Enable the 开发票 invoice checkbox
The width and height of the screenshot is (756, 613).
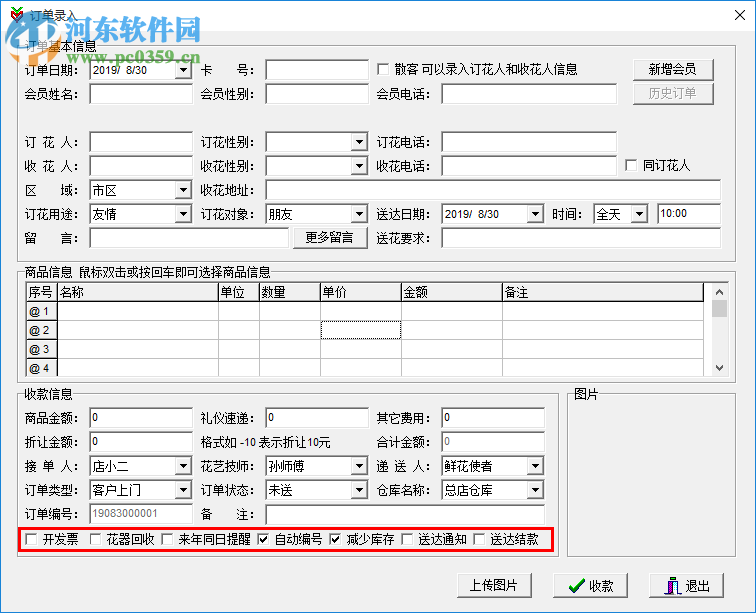[31, 539]
